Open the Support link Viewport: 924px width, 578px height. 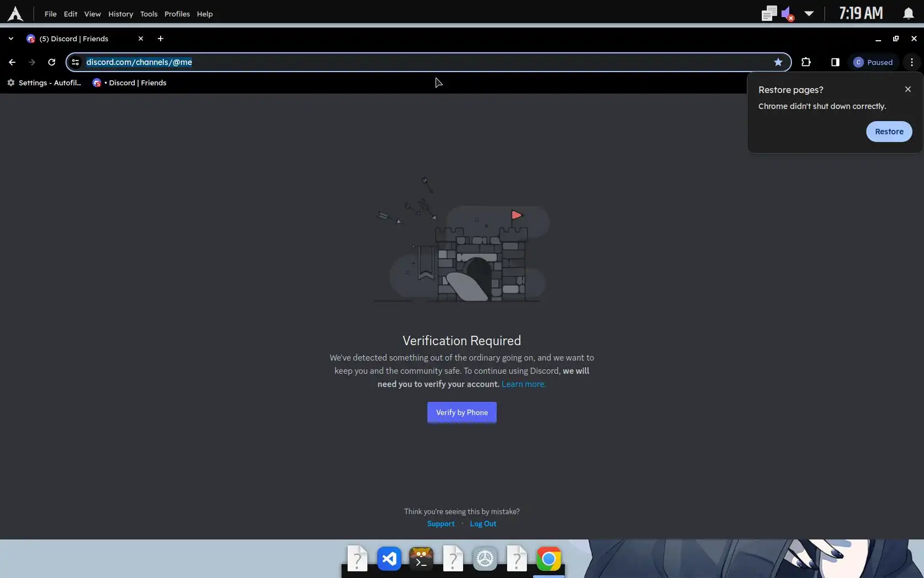click(x=441, y=524)
